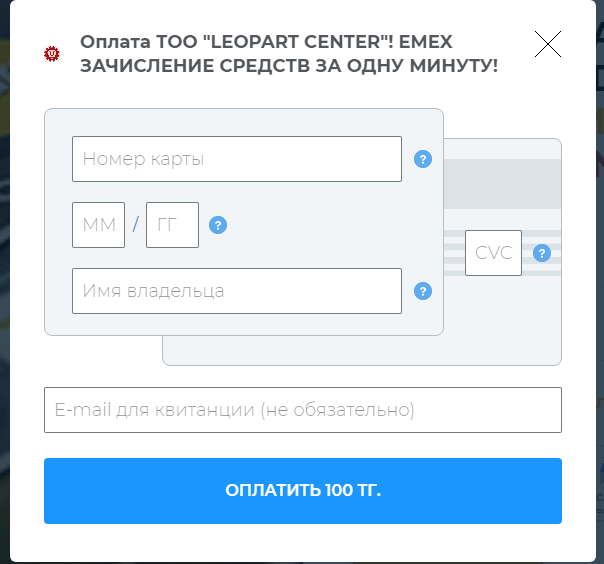Click the signature strip left of CVC
The image size is (604, 564).
(454, 253)
